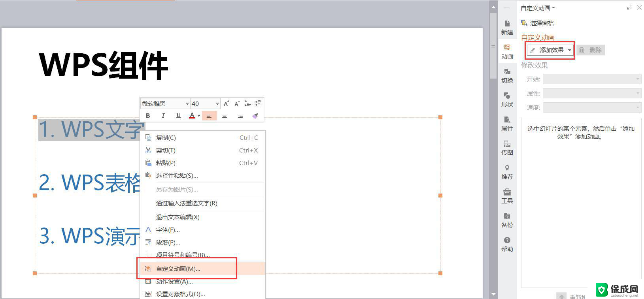Choose 选择性粘贴(S)... from context menu
The image size is (644, 299).
point(202,175)
